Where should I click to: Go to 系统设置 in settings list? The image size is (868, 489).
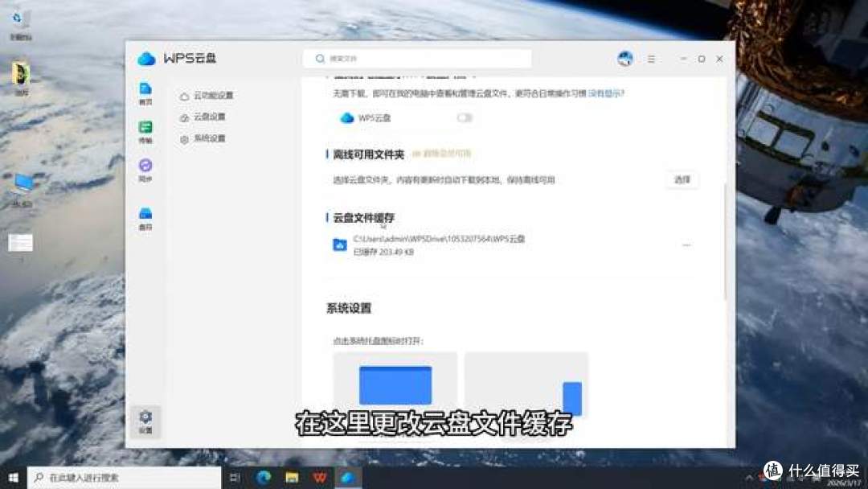click(x=203, y=138)
